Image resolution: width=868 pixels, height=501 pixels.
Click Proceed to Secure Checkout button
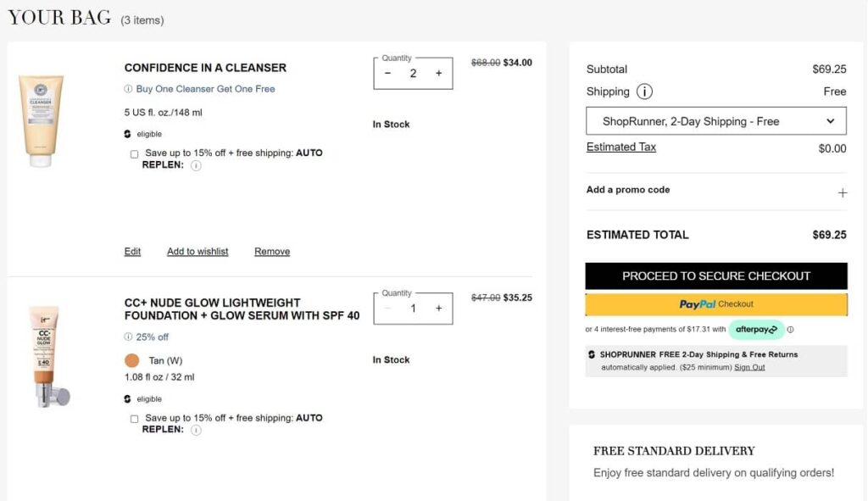(x=715, y=276)
